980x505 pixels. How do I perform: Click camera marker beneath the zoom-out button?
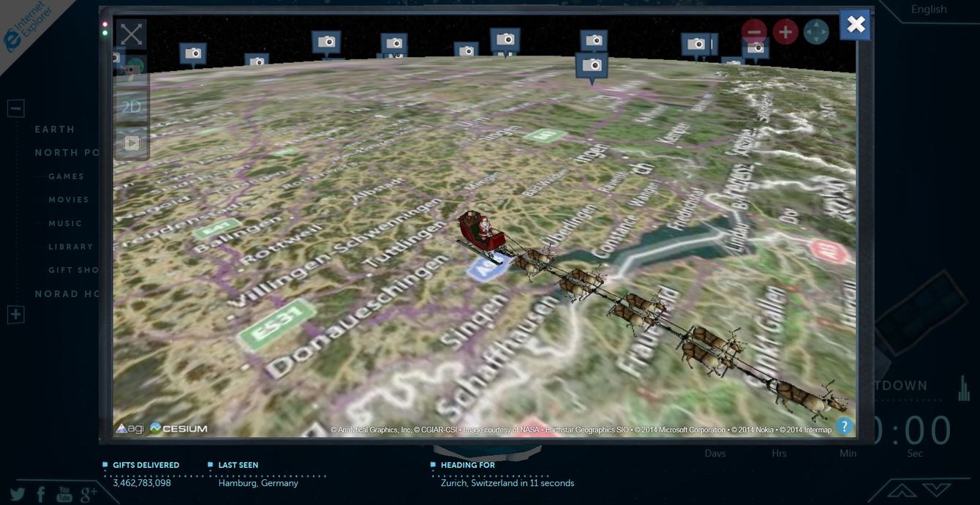[x=755, y=49]
